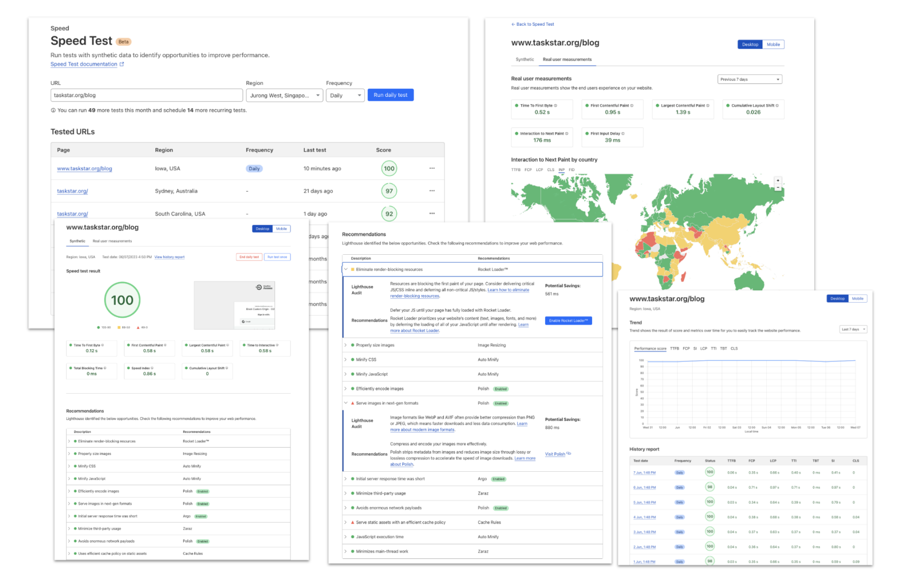Click the info icon beside Time To First Byte 0.52 s
Viewport: 903px width, 588px height.
556,106
